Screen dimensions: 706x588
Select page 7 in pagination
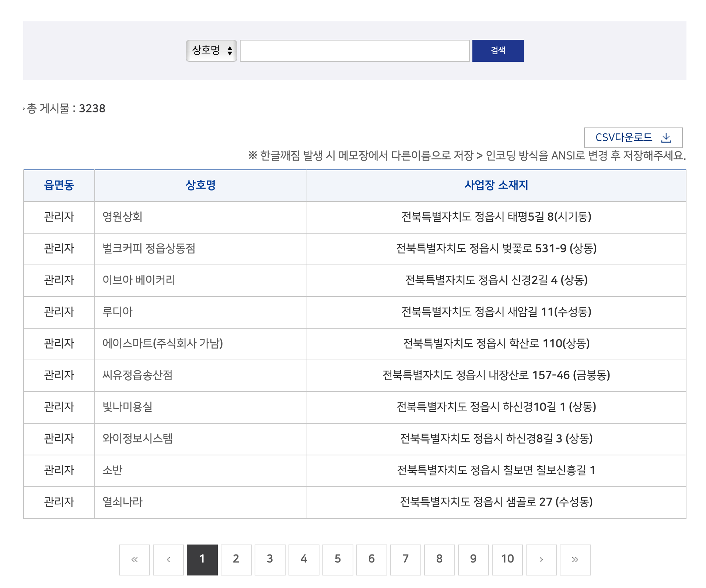tap(405, 559)
